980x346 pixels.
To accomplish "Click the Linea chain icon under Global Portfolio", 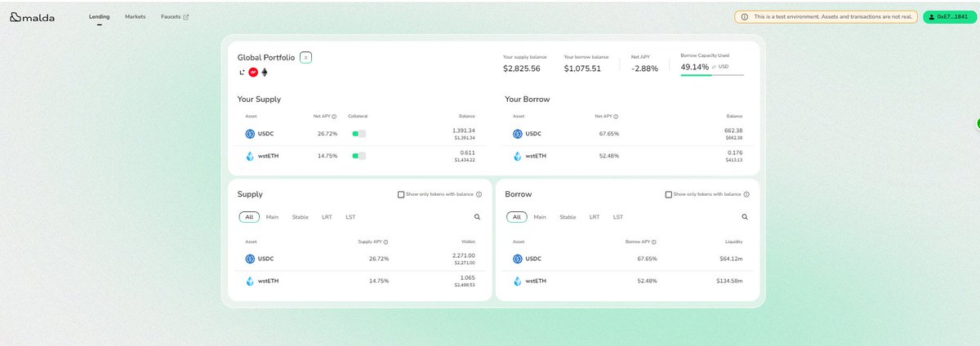I will tap(242, 72).
